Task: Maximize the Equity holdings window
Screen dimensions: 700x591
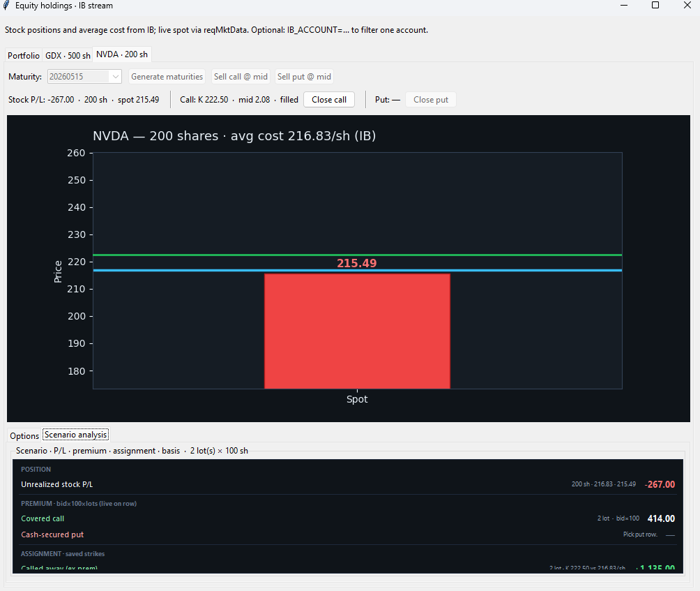Action: click(655, 6)
